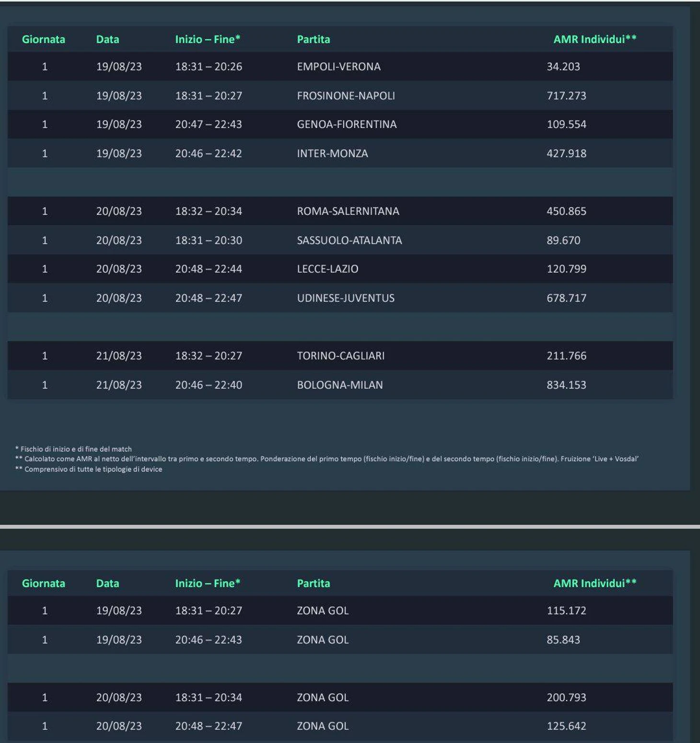Click Zona Gol AMR value 125.642
The image size is (700, 743).
click(x=566, y=726)
